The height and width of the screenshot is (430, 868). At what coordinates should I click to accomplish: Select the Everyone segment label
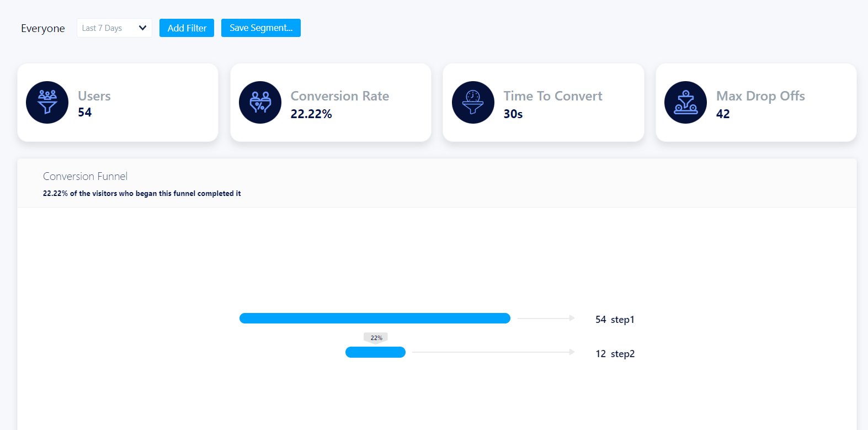coord(43,29)
